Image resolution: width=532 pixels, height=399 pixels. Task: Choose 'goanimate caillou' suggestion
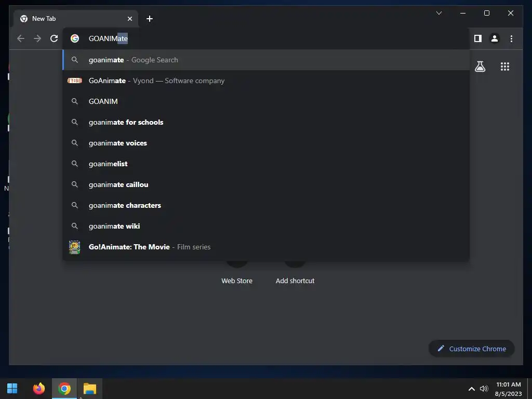pos(266,184)
